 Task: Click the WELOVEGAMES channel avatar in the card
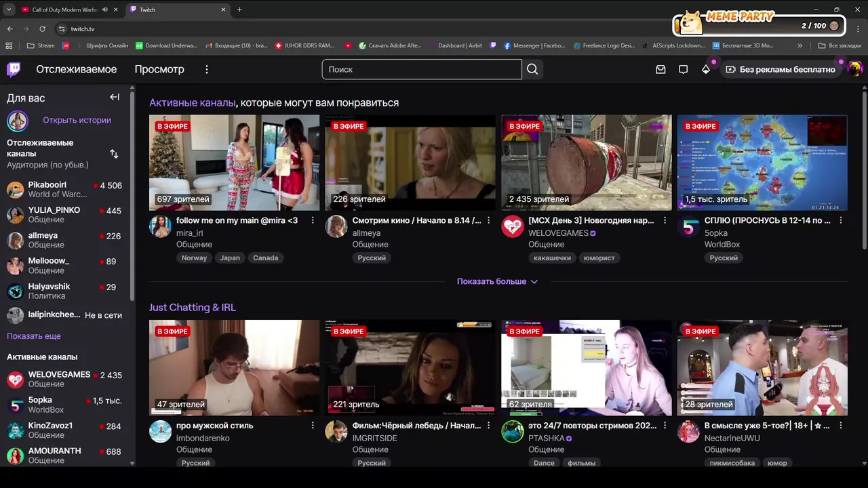(x=513, y=226)
